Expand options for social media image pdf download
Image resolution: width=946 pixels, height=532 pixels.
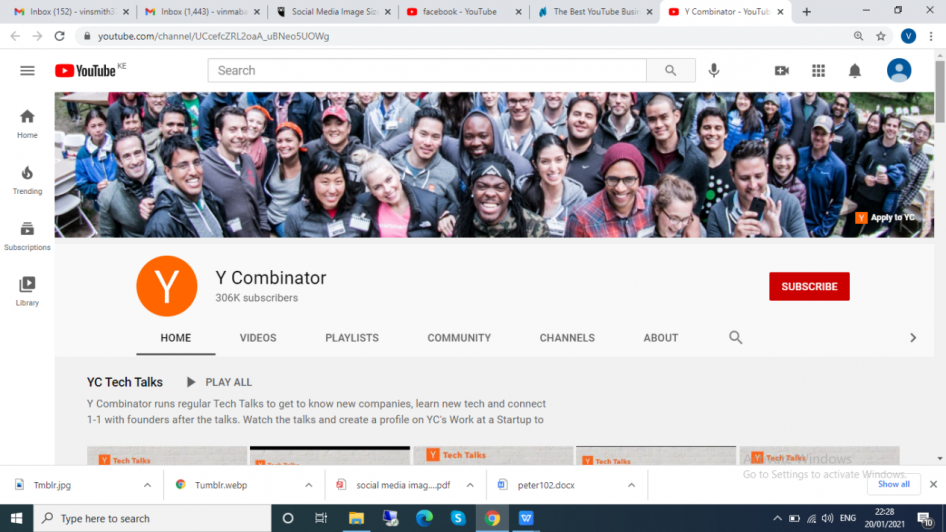point(470,485)
